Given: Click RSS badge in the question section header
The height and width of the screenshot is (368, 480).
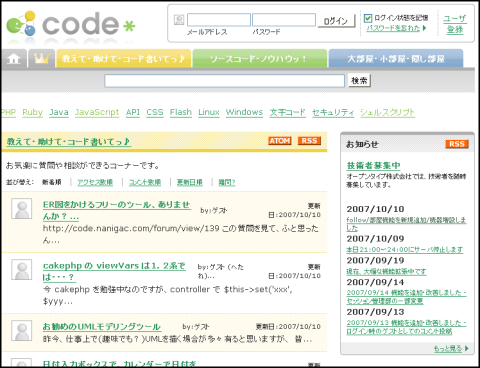Looking at the screenshot, I should tap(309, 141).
